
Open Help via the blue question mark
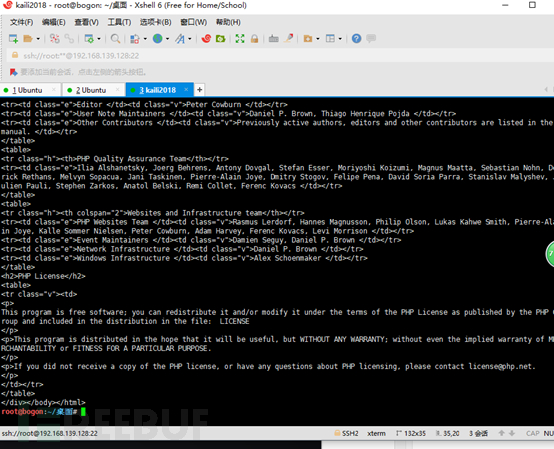(356, 39)
